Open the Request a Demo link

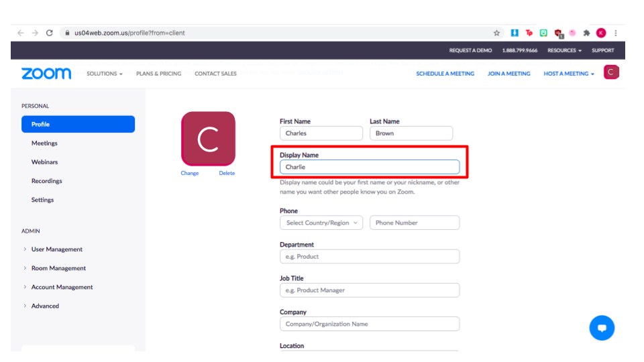pyautogui.click(x=470, y=50)
